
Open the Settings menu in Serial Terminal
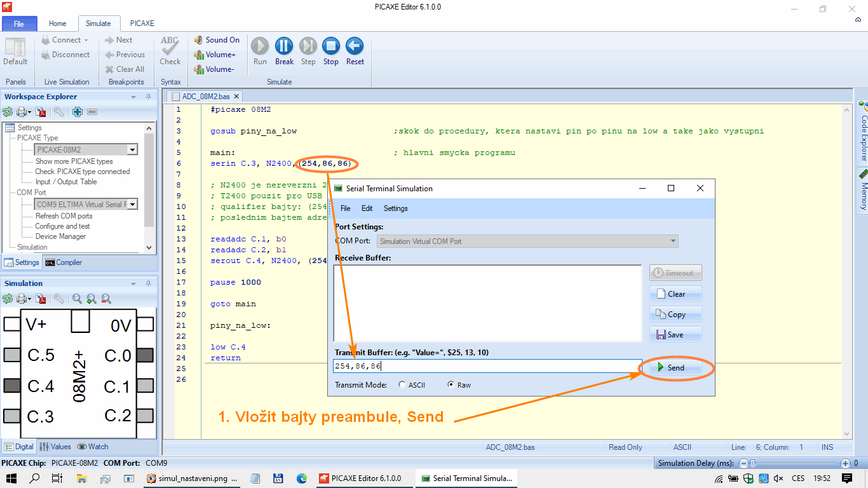395,208
